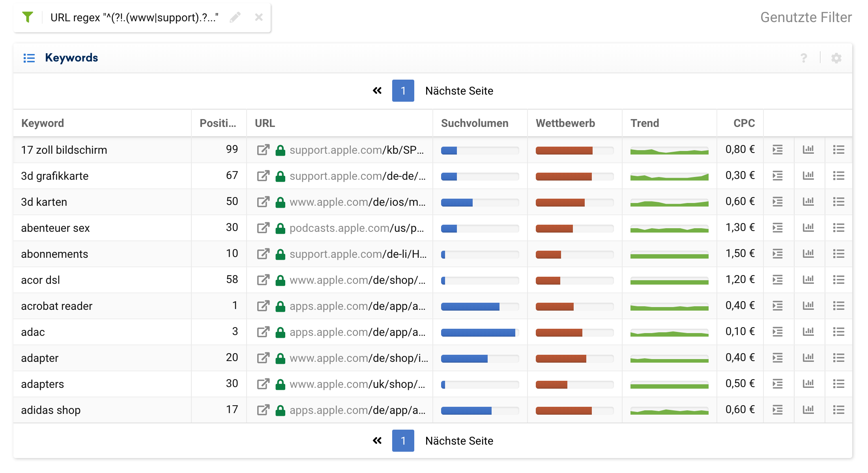Open history chart icon for 3d karten
868x473 pixels.
(808, 202)
